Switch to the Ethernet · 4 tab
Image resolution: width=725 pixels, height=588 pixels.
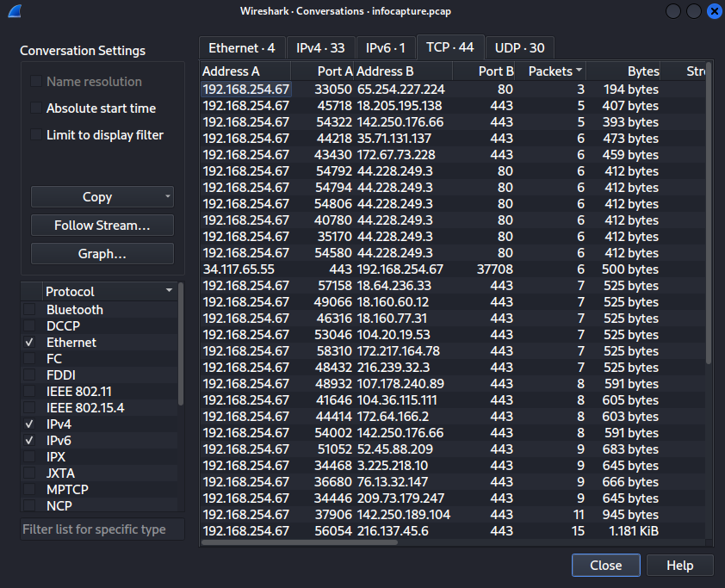tap(242, 47)
